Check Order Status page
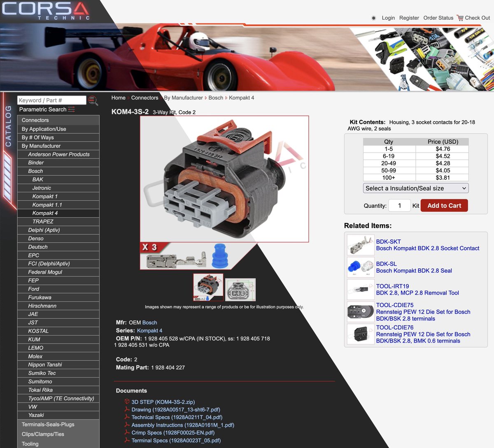This screenshot has height=448, width=494. (438, 18)
